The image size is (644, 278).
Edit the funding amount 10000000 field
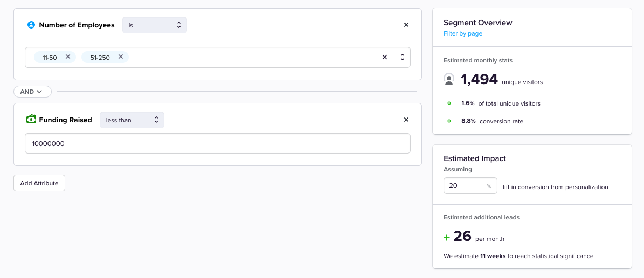pos(218,143)
